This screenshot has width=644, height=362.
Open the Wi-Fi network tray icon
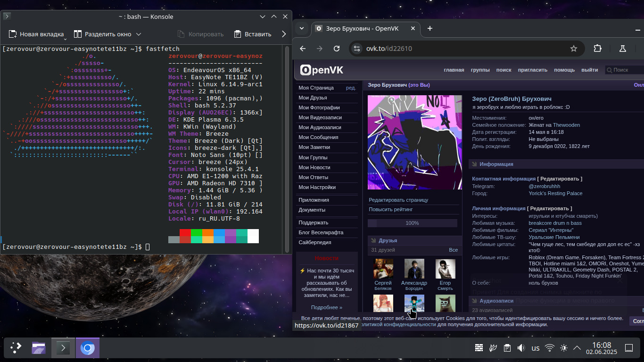click(x=549, y=348)
